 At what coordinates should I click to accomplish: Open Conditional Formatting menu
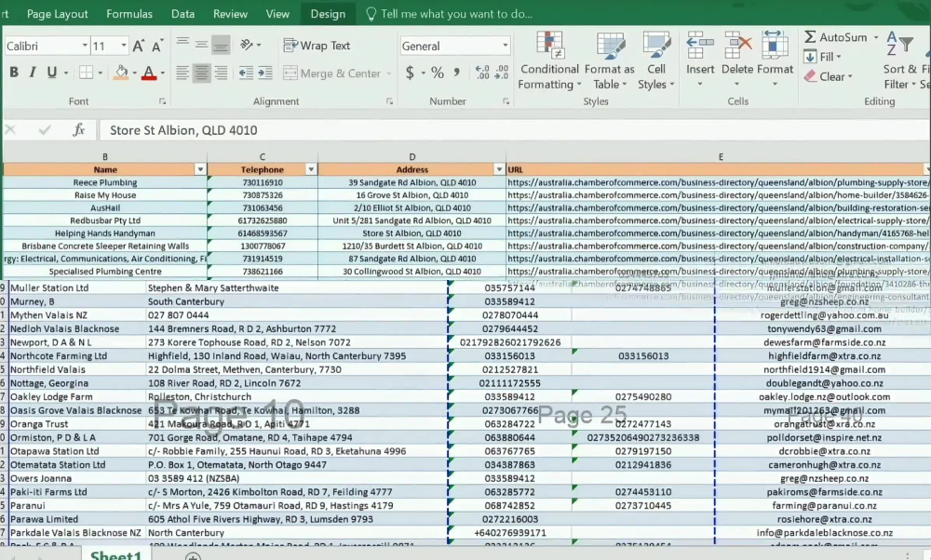[549, 60]
